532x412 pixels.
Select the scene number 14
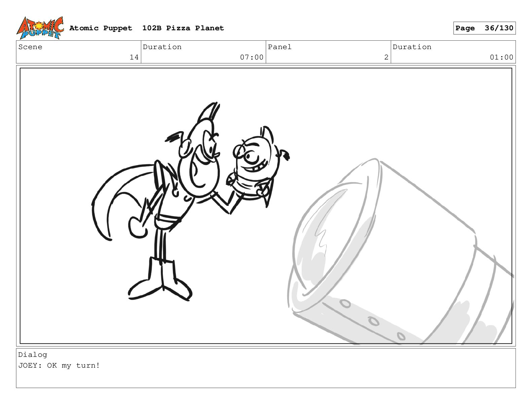point(134,57)
